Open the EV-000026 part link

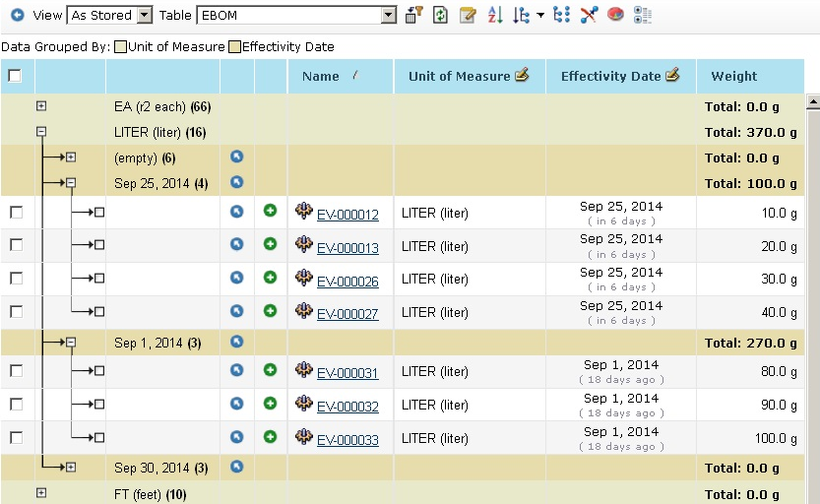pyautogui.click(x=347, y=281)
